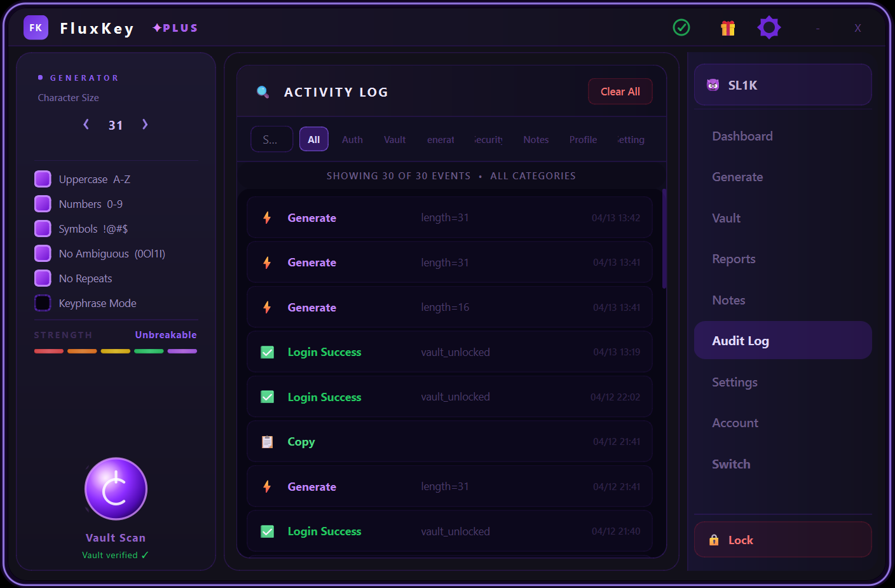Open settings via the gear icon
The width and height of the screenshot is (895, 588).
(x=769, y=27)
